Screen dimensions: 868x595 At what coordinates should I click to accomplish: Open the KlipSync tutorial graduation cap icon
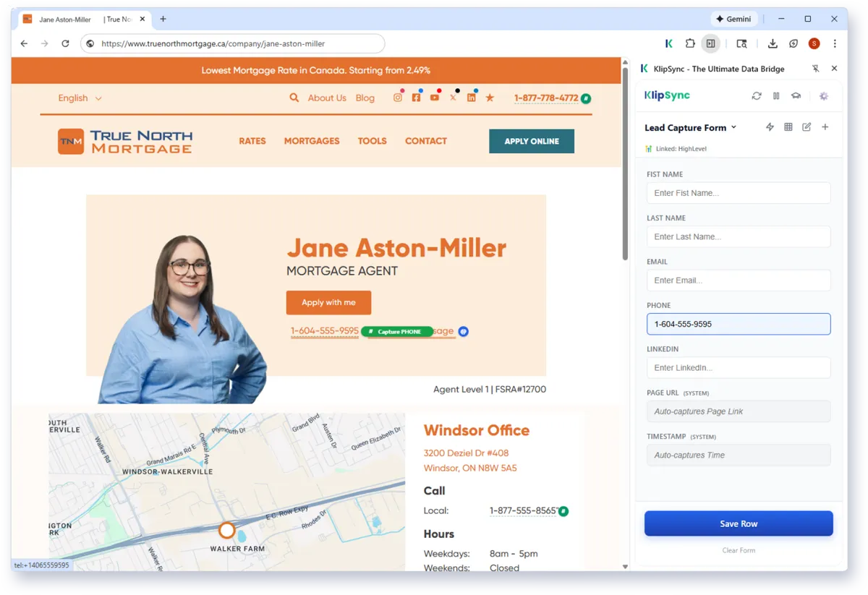pos(796,95)
